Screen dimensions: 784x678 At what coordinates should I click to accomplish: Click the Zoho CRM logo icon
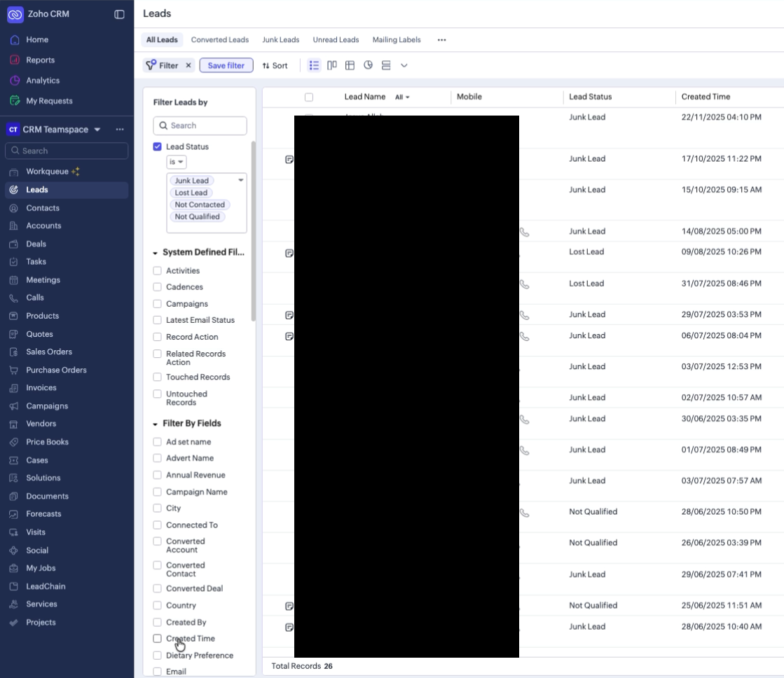(15, 15)
